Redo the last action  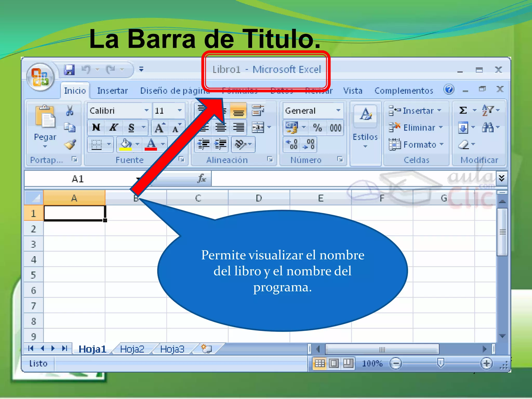(x=111, y=69)
